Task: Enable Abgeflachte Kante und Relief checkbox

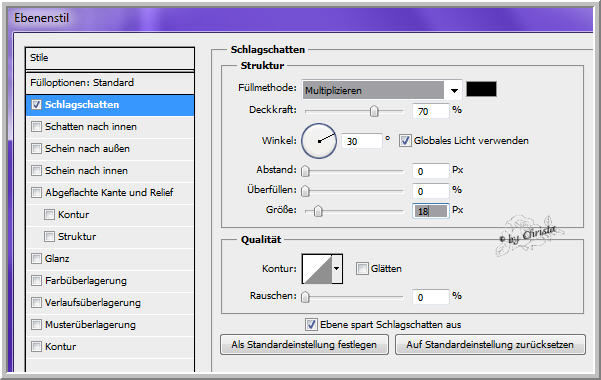Action: 36,192
